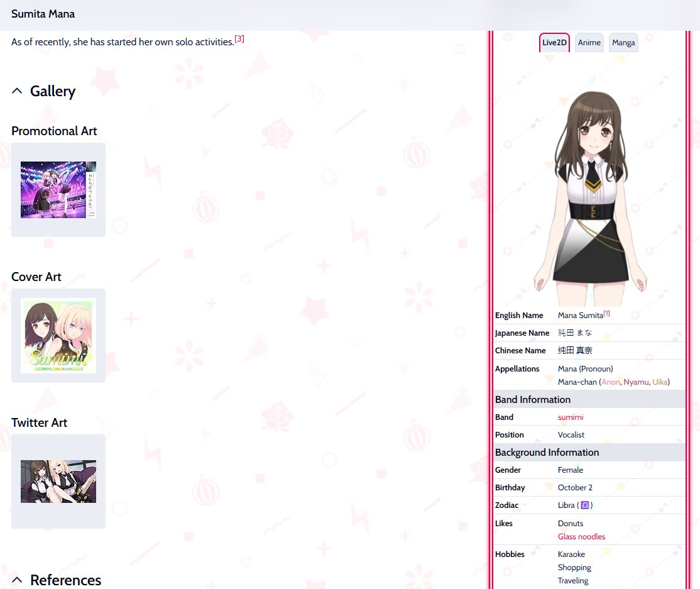Switch to the Anime tab

point(589,42)
